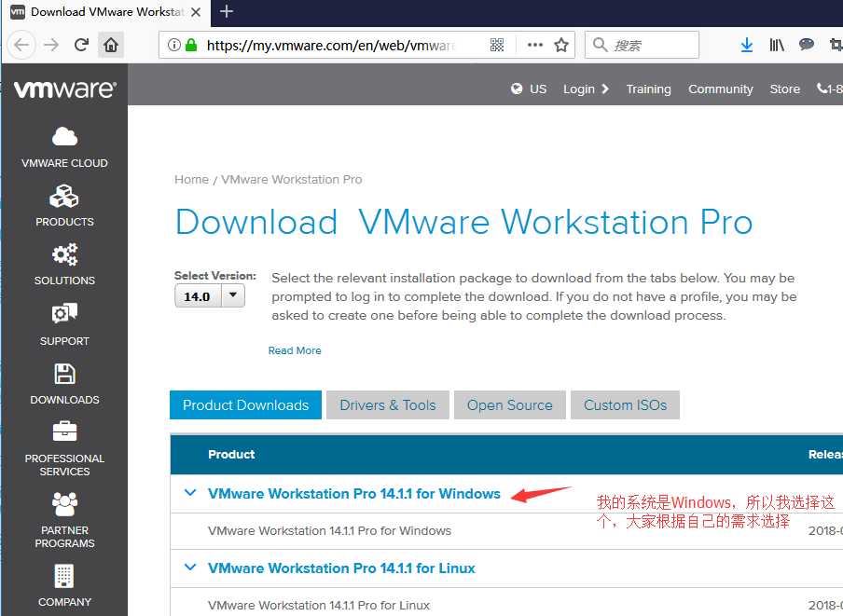Go to browser home page icon
The width and height of the screenshot is (843, 616).
[x=111, y=45]
